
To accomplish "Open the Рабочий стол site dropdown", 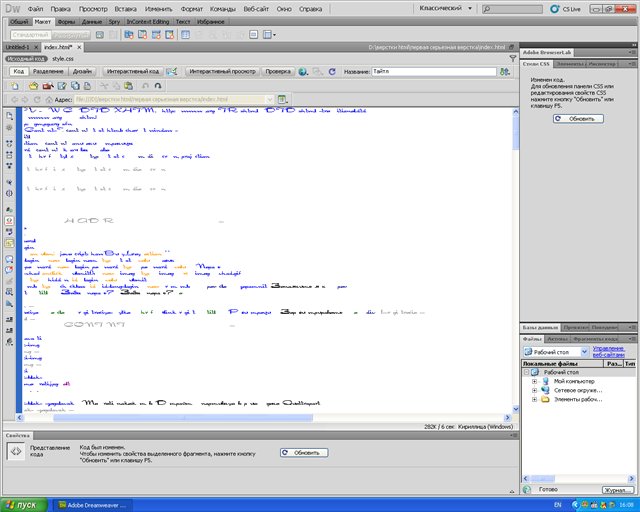I will pyautogui.click(x=554, y=352).
